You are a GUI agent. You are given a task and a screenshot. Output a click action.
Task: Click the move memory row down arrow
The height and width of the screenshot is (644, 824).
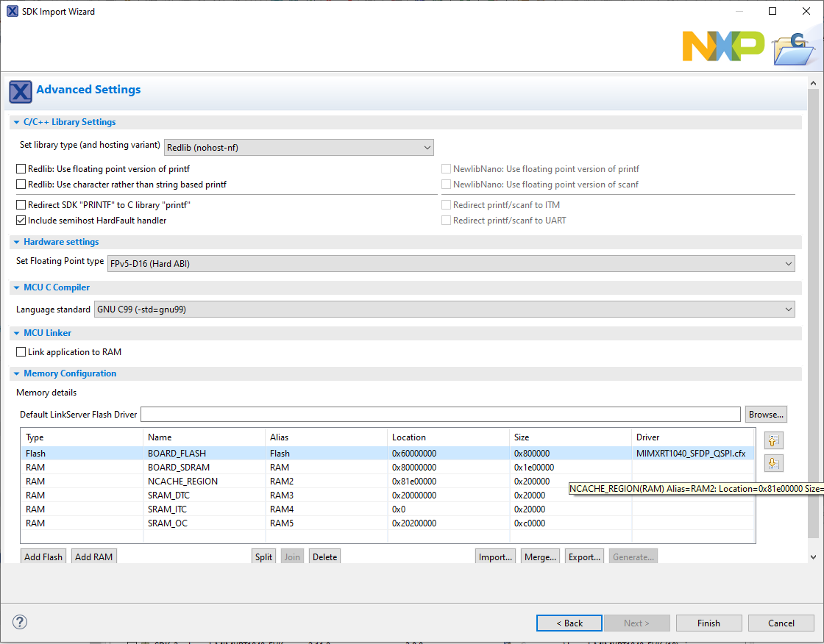[x=773, y=463]
